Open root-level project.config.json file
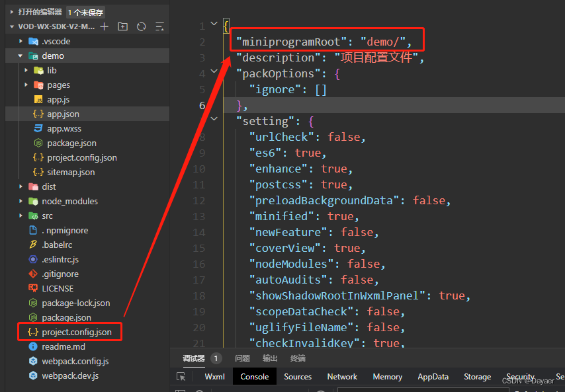The image size is (565, 392). 77,332
